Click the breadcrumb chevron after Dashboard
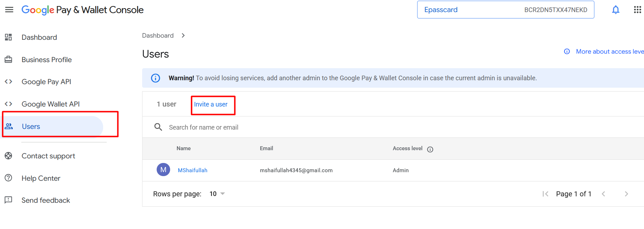 click(183, 36)
